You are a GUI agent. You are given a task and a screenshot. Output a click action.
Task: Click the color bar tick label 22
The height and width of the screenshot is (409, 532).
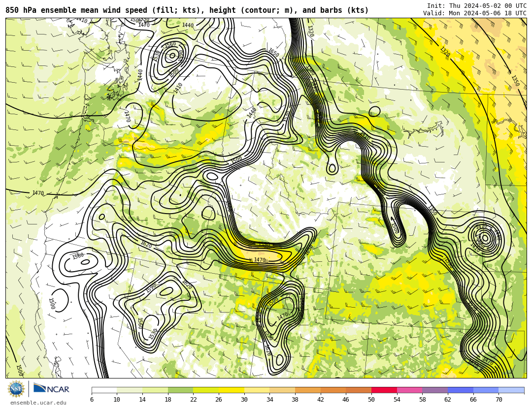[x=193, y=400]
